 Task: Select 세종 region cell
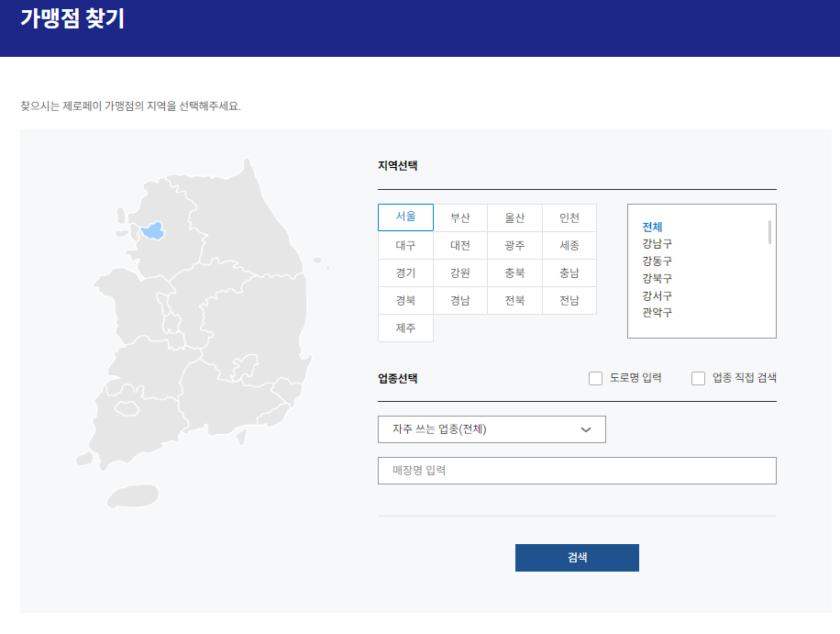tap(569, 246)
